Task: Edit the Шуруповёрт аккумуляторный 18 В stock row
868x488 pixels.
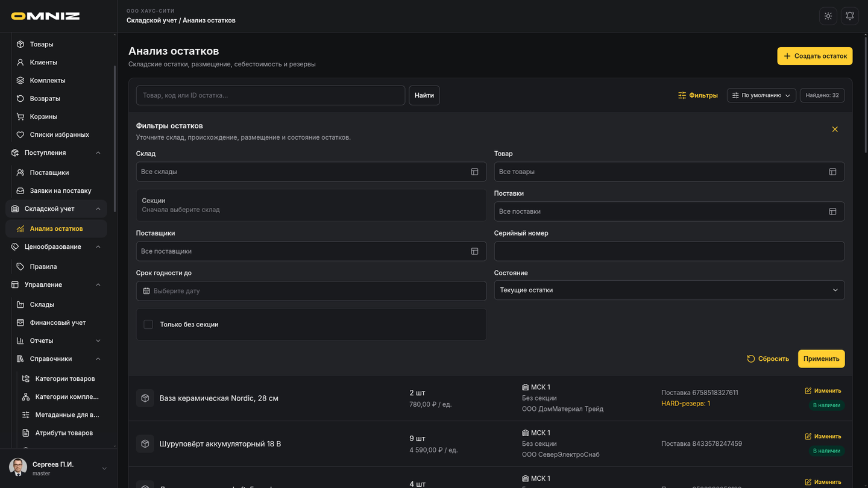Action: click(x=823, y=437)
